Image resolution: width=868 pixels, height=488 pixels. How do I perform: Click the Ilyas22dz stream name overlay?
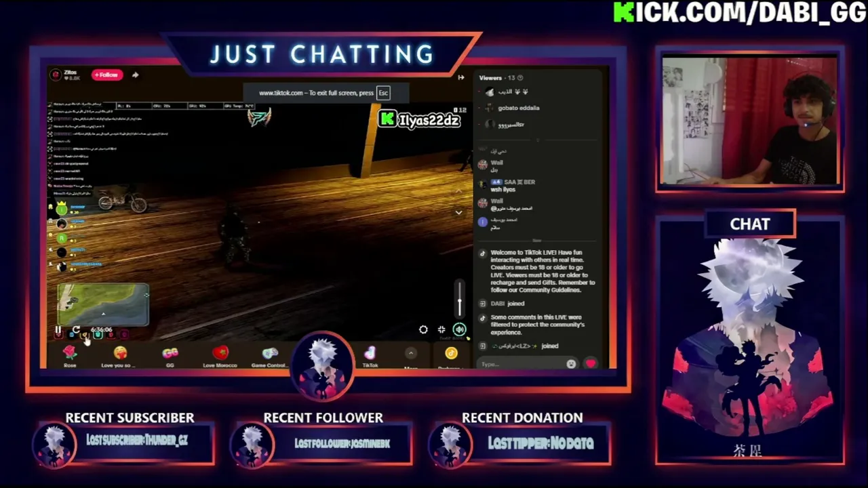pyautogui.click(x=429, y=121)
